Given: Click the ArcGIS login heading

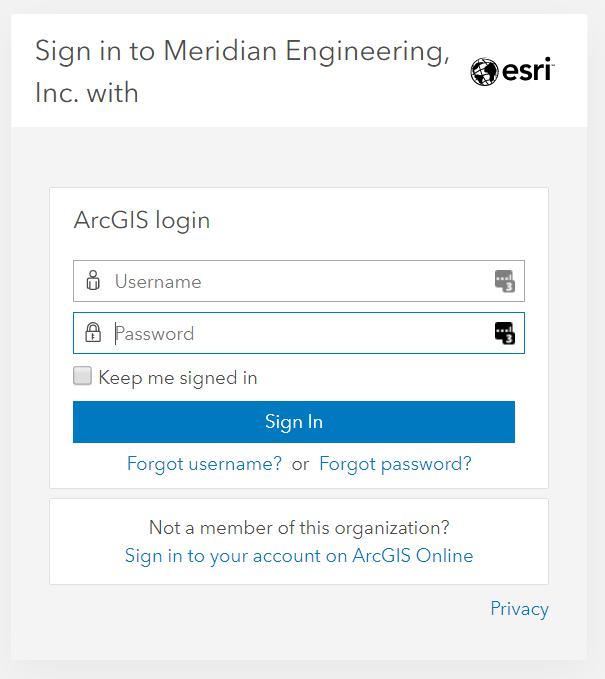Looking at the screenshot, I should pyautogui.click(x=142, y=220).
